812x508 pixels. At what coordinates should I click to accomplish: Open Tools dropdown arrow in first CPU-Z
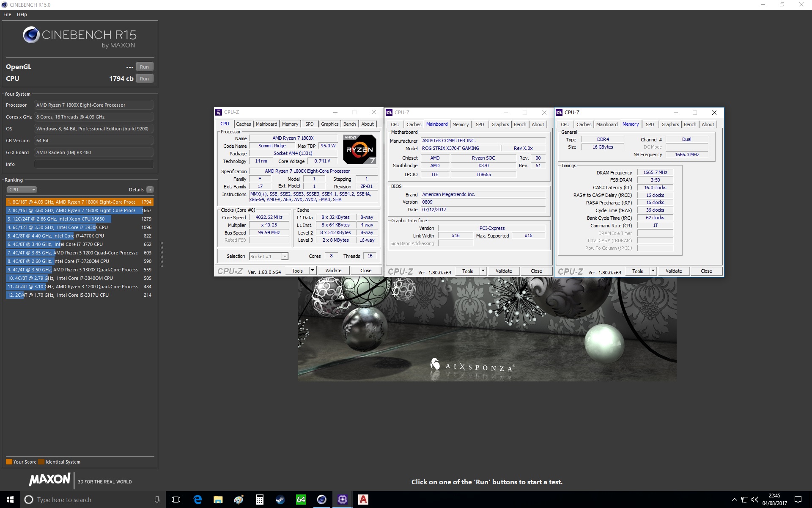(313, 271)
